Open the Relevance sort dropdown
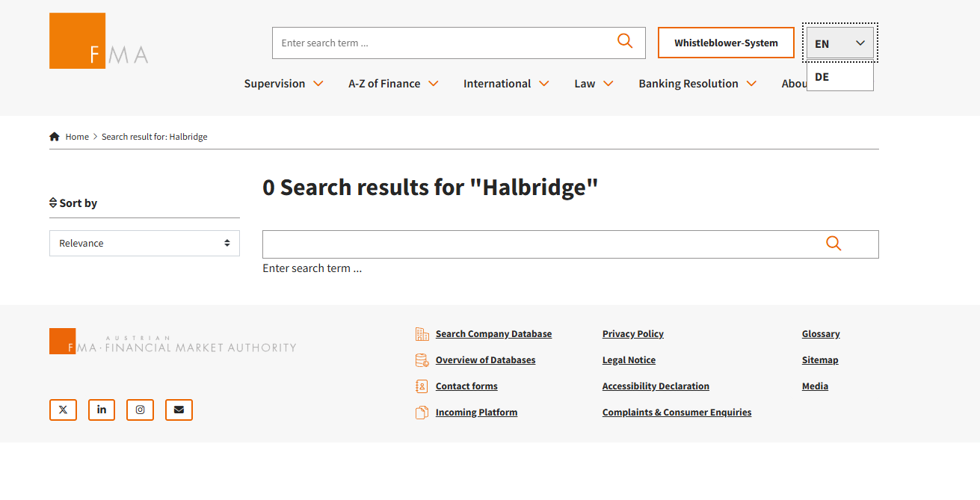This screenshot has height=500, width=980. click(x=144, y=243)
